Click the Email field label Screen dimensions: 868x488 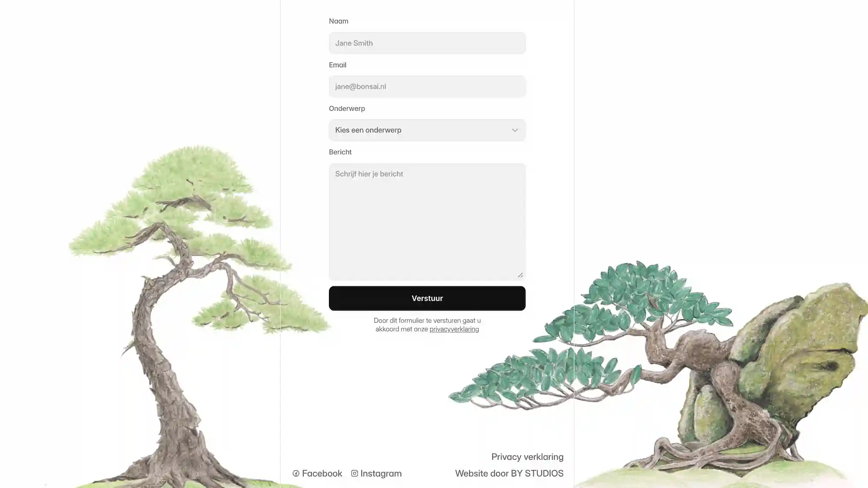(338, 65)
